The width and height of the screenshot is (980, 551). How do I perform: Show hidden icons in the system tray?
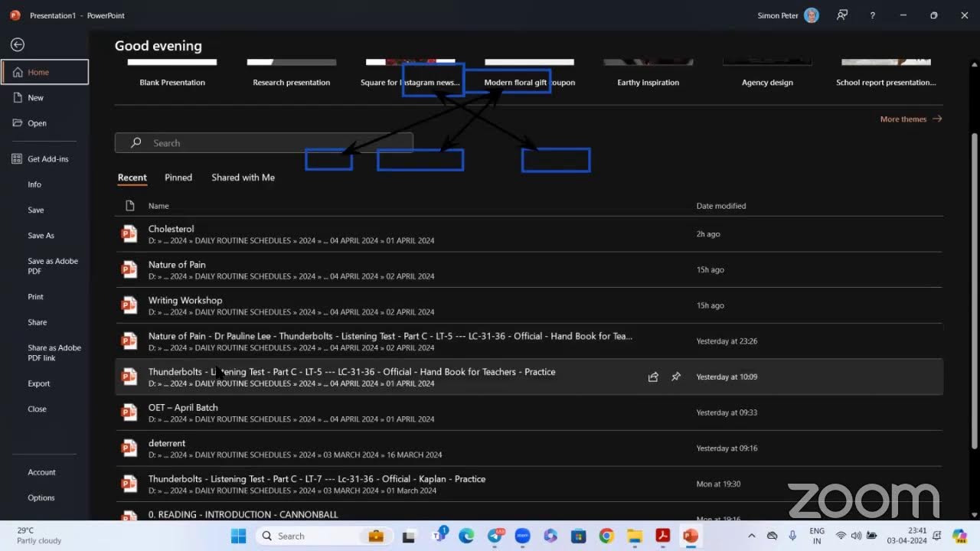(x=751, y=536)
